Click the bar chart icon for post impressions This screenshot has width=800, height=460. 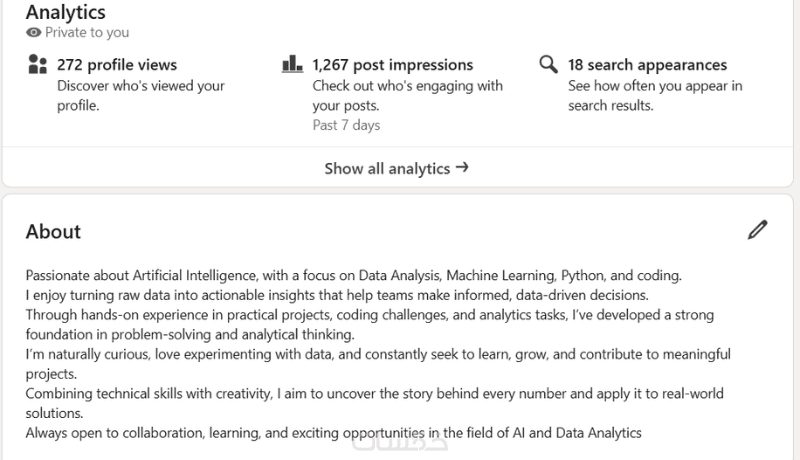(293, 65)
